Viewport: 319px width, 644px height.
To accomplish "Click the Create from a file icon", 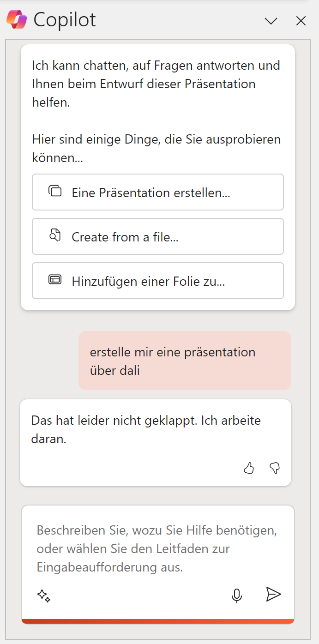I will [55, 236].
